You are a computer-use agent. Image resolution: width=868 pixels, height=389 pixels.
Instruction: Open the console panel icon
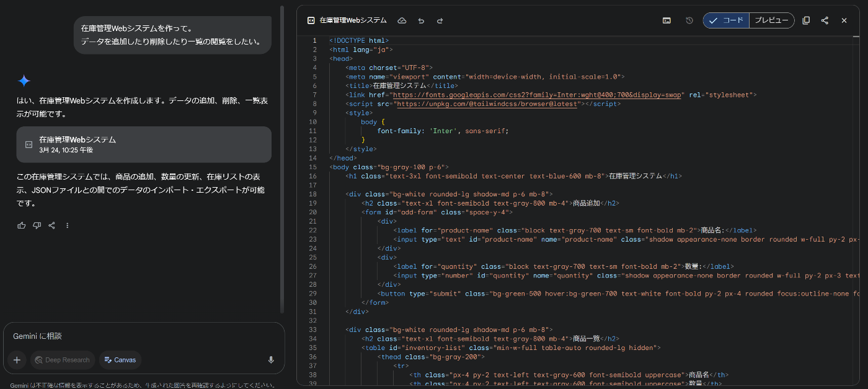[666, 20]
